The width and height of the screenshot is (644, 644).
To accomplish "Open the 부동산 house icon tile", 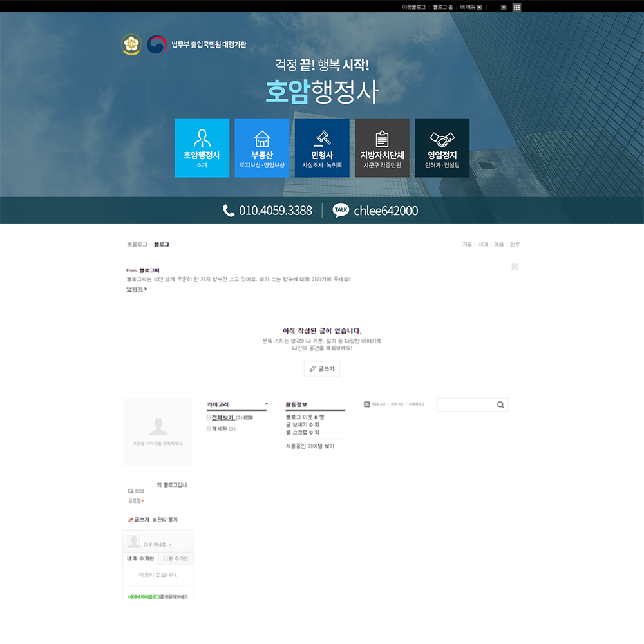I will 261,147.
